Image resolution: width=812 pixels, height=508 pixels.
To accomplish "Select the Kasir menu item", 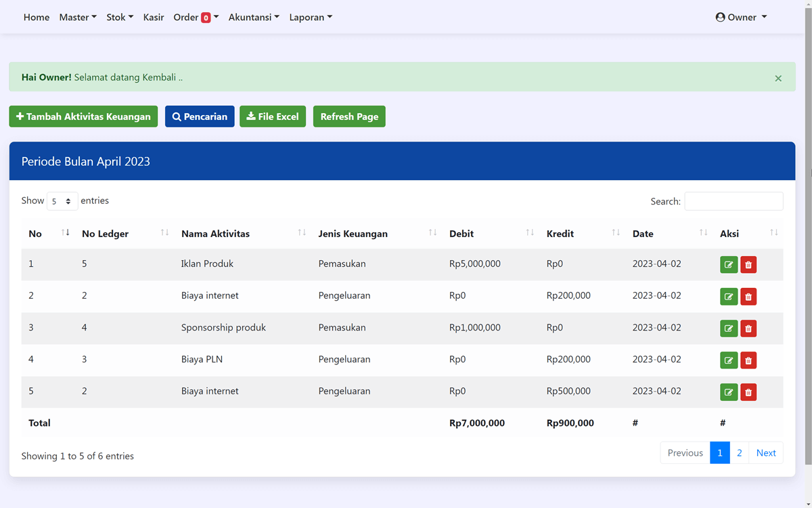I will (154, 17).
